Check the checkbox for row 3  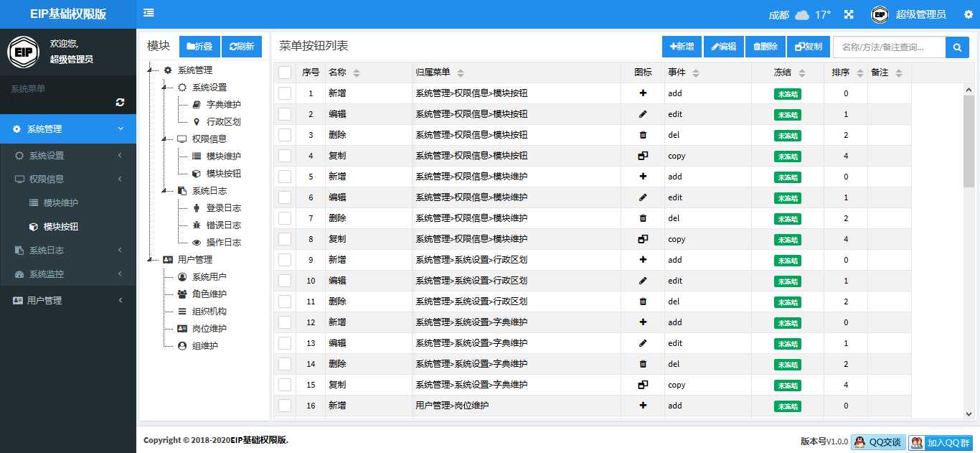coord(285,135)
